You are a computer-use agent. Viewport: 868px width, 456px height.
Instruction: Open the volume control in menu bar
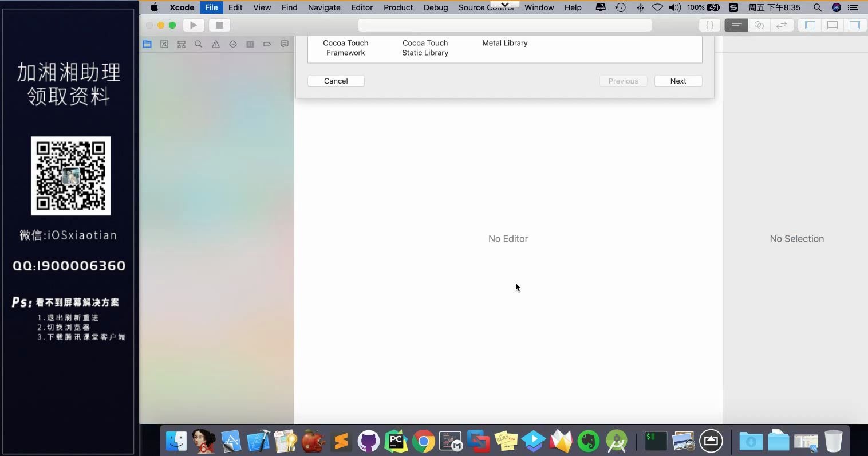click(x=675, y=7)
